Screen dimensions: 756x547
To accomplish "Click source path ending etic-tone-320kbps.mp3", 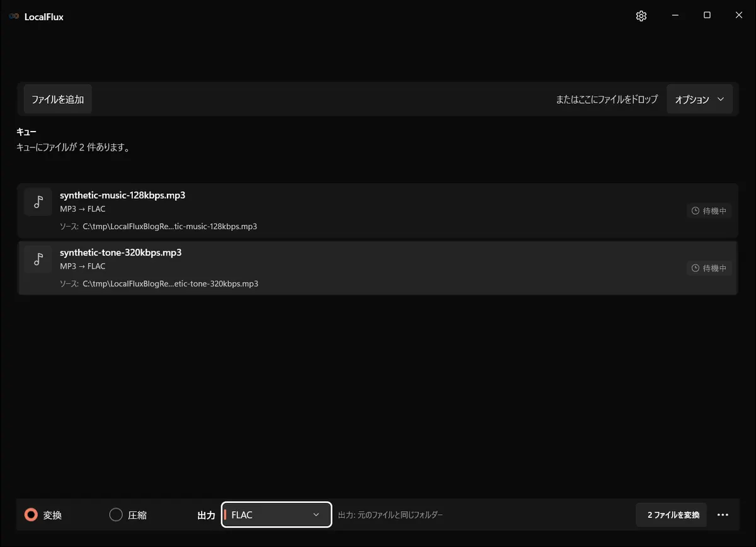I will point(170,284).
